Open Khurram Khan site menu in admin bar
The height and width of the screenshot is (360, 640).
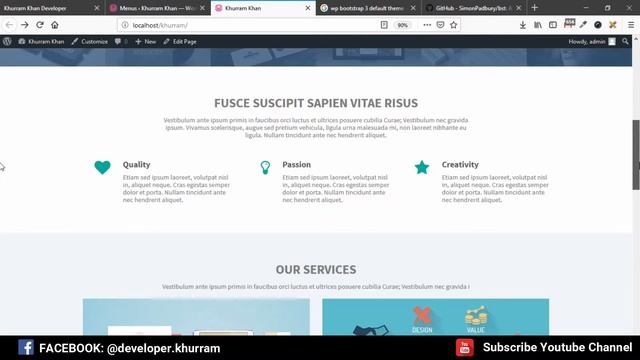tap(41, 42)
